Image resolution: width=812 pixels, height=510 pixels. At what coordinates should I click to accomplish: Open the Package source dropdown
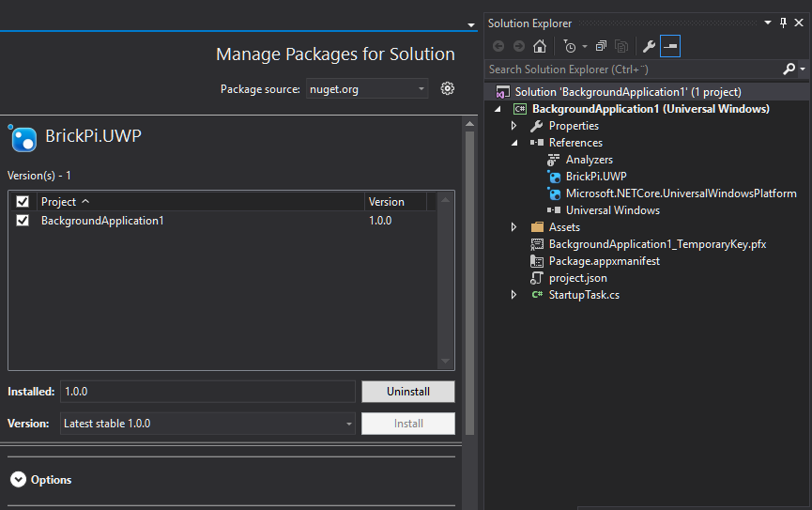[367, 88]
